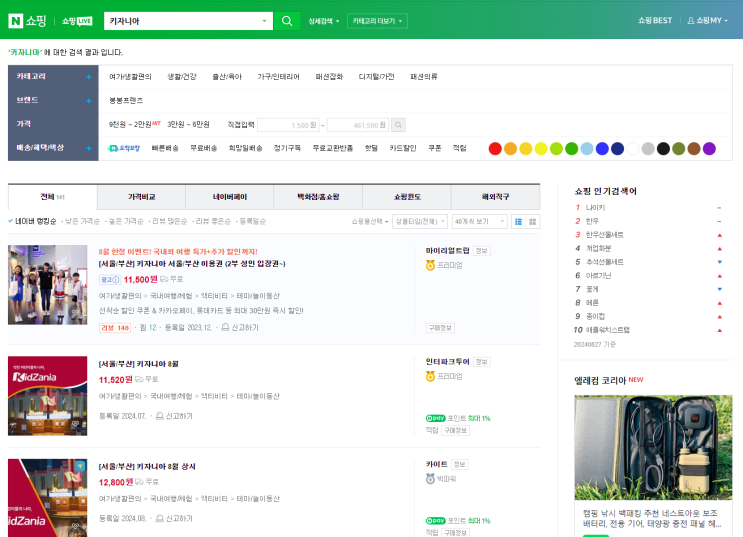Screen dimensions: 743x537
Task: Switch to grid view layout icon
Action: click(533, 221)
